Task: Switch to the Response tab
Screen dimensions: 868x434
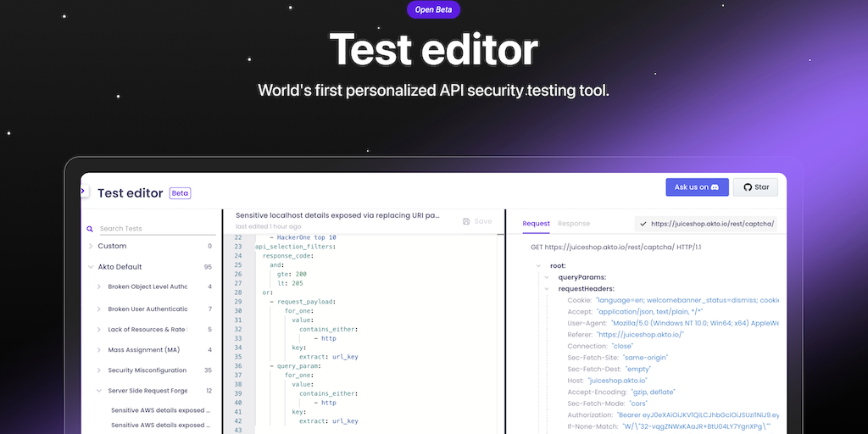Action: coord(574,224)
